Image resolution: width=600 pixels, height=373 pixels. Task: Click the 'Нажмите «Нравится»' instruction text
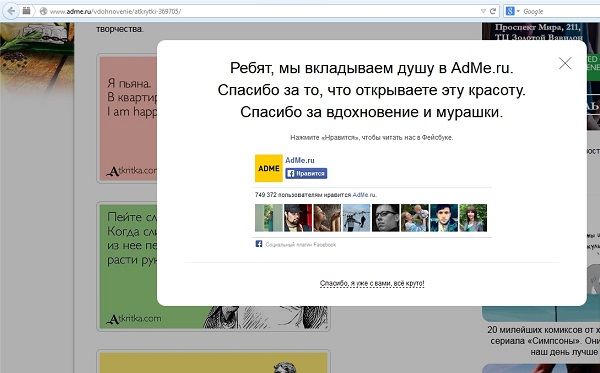pos(372,137)
